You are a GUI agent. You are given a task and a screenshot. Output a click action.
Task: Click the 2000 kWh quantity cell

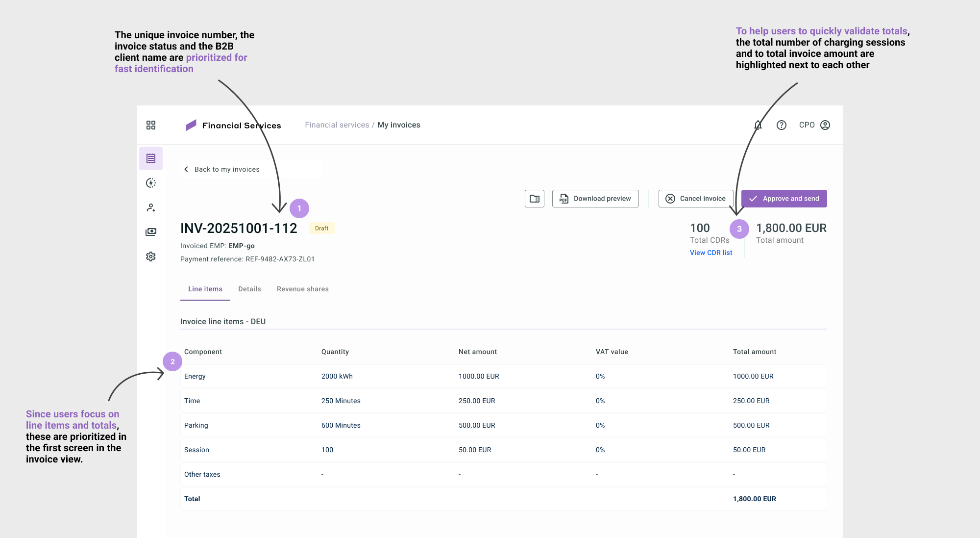click(x=337, y=376)
